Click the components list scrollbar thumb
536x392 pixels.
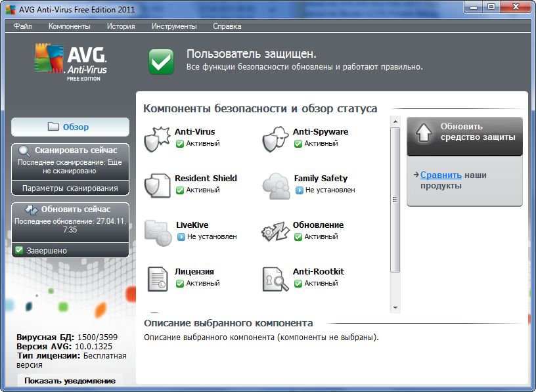tap(395, 200)
